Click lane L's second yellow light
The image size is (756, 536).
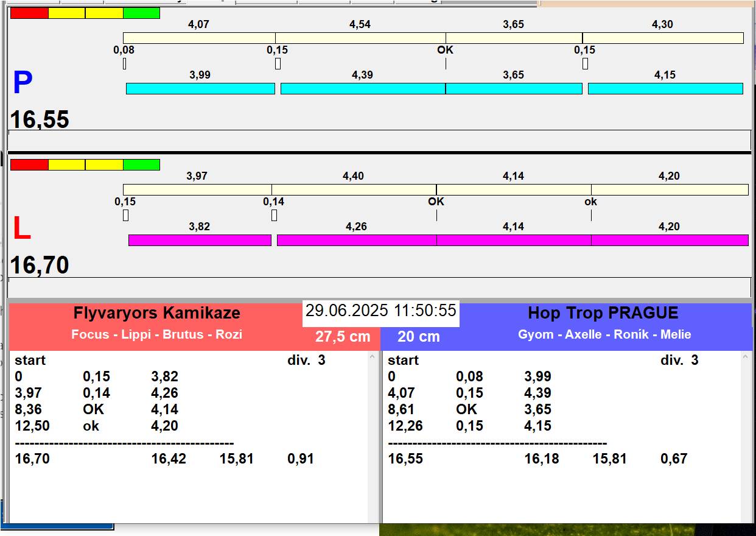[104, 164]
